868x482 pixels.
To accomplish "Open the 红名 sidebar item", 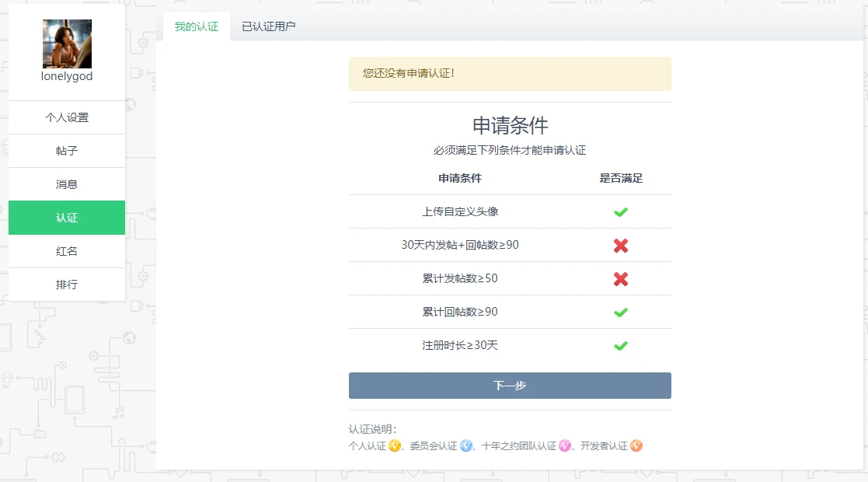I will (x=67, y=251).
